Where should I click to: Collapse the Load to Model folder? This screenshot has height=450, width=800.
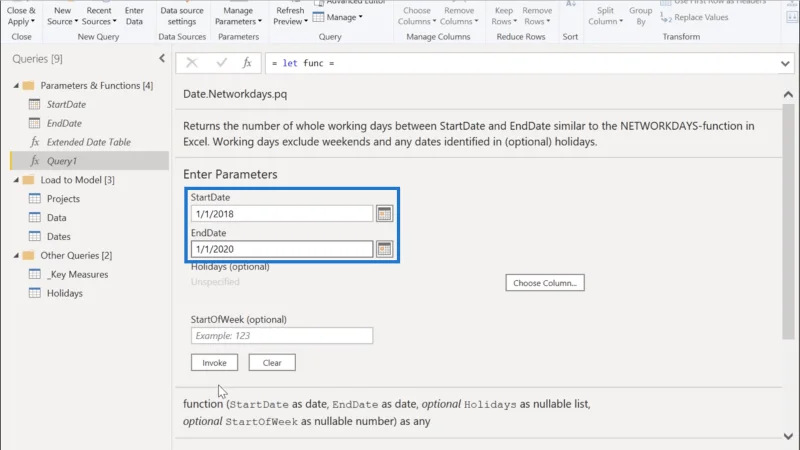point(16,180)
